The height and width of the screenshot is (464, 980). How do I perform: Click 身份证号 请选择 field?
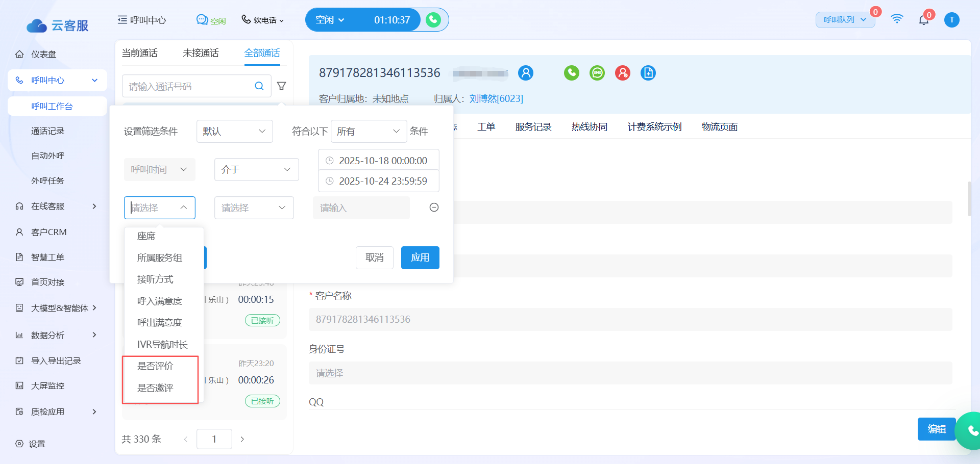pos(630,373)
